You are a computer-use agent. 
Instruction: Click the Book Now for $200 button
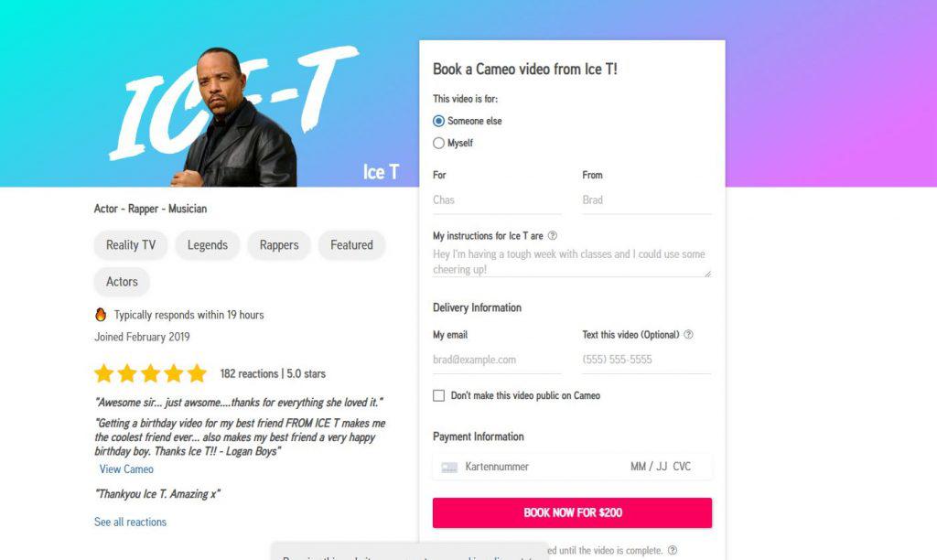coord(572,512)
